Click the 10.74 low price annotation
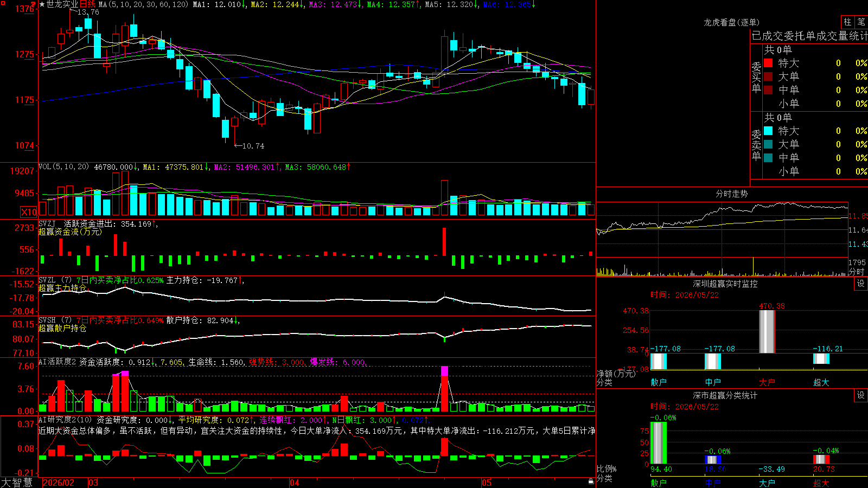Screen dimensions: 868x488 [x=253, y=146]
